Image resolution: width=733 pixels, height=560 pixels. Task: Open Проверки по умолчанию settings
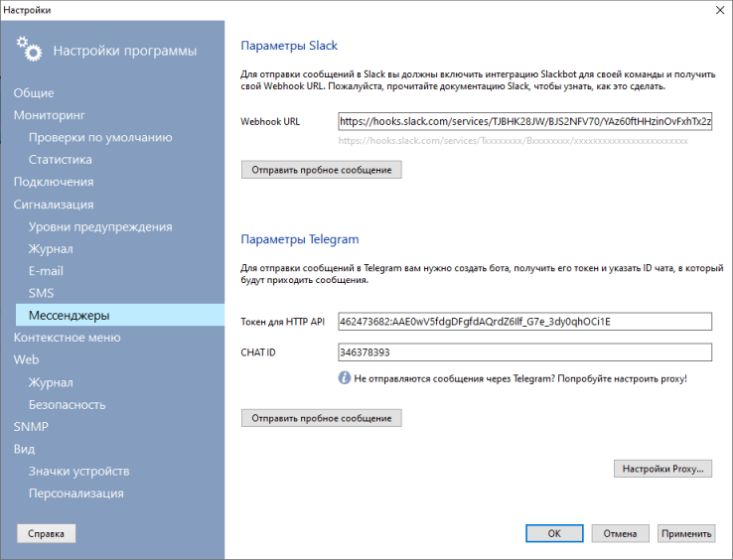[100, 137]
